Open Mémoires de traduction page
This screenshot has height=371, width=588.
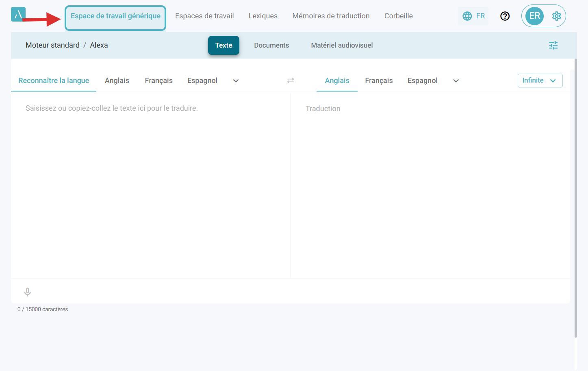(331, 16)
